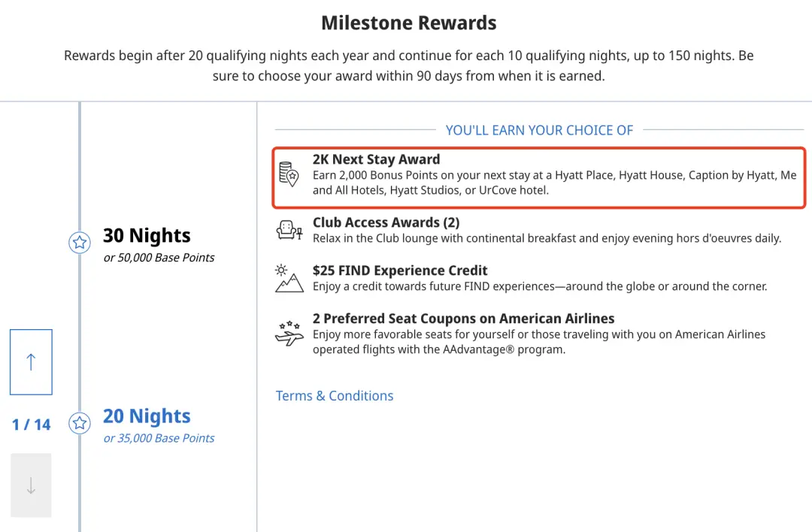The image size is (812, 532).
Task: Open the Terms & Conditions link
Action: click(335, 396)
